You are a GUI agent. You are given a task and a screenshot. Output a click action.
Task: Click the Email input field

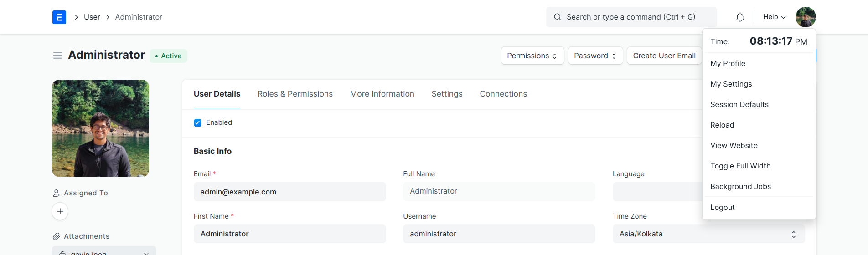[x=290, y=192]
